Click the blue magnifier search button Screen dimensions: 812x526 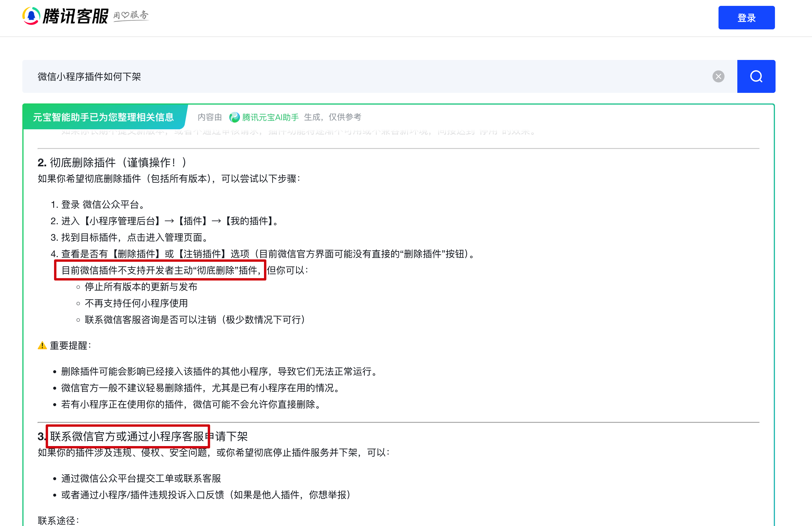point(756,76)
